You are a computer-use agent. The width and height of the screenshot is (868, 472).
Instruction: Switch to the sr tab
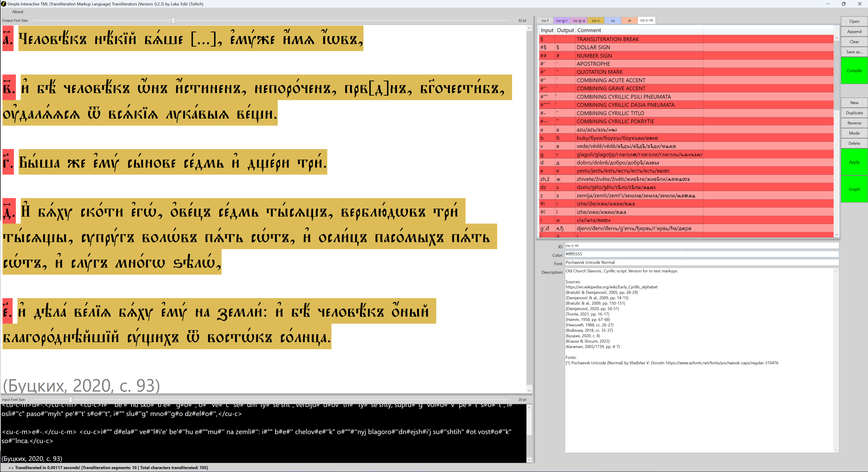click(629, 21)
